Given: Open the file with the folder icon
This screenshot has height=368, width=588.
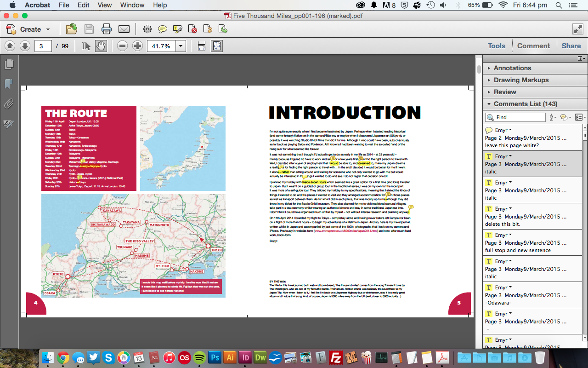Looking at the screenshot, I should click(72, 29).
